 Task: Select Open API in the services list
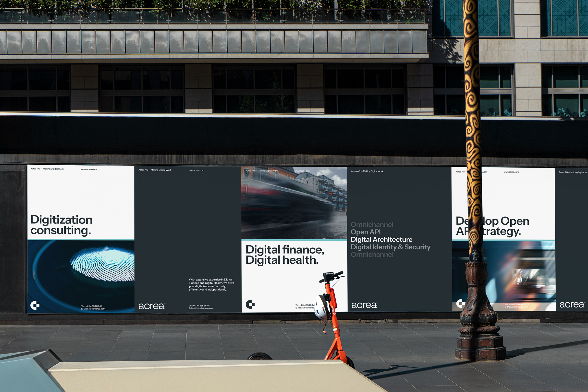click(x=366, y=232)
